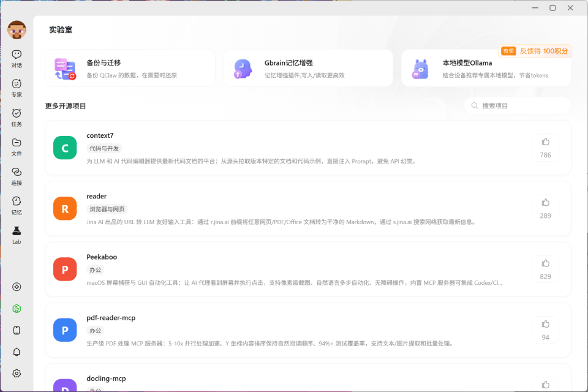Click the pdf-reader-mcp description text

point(270,344)
